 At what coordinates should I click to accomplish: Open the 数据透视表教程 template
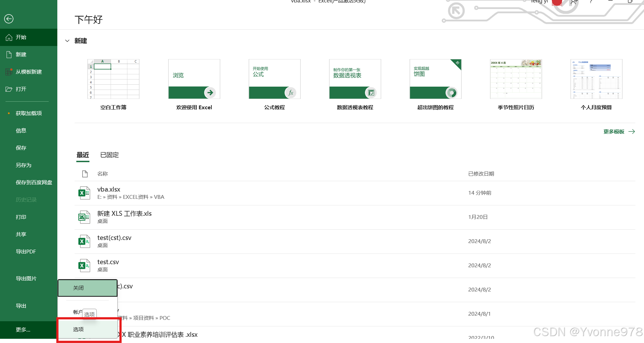tap(355, 79)
